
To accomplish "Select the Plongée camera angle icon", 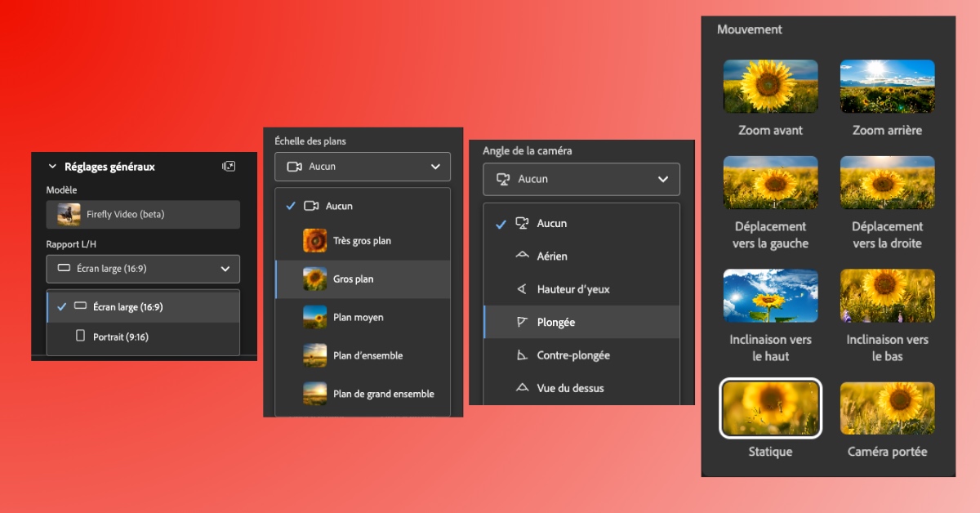I will (x=522, y=322).
